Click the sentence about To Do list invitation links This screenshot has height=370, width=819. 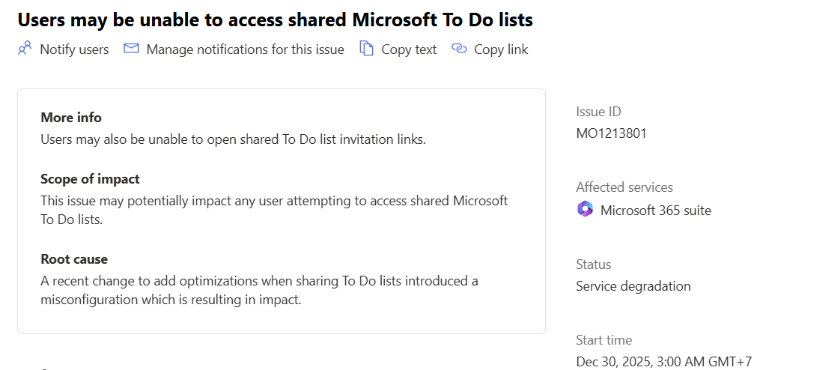233,140
